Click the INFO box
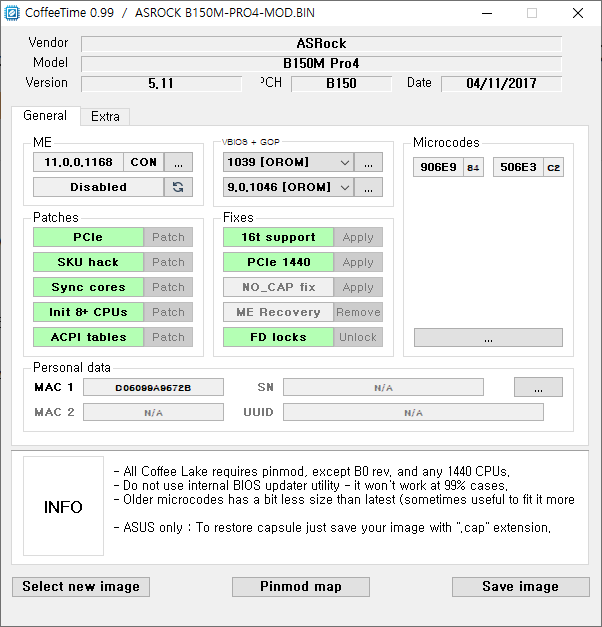 point(63,507)
